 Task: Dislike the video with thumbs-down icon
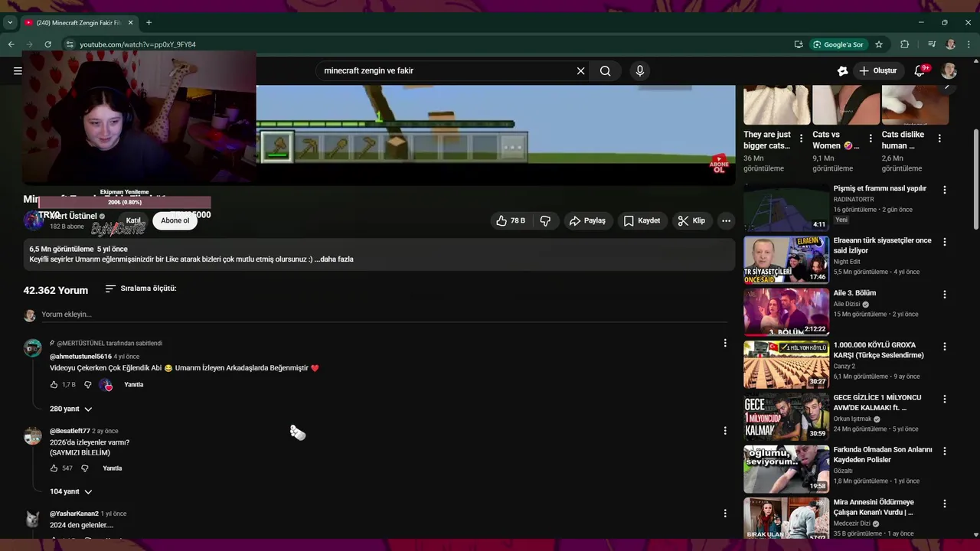click(x=545, y=220)
